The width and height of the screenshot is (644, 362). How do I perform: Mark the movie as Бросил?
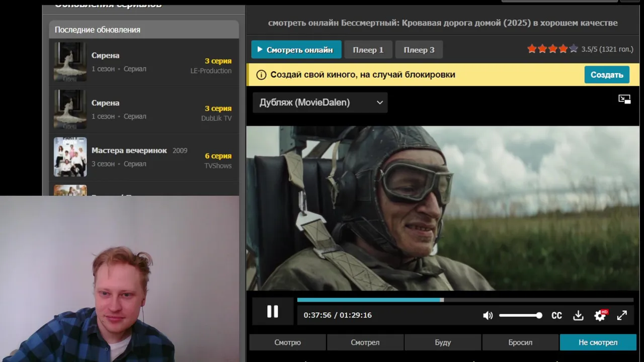[x=520, y=342]
